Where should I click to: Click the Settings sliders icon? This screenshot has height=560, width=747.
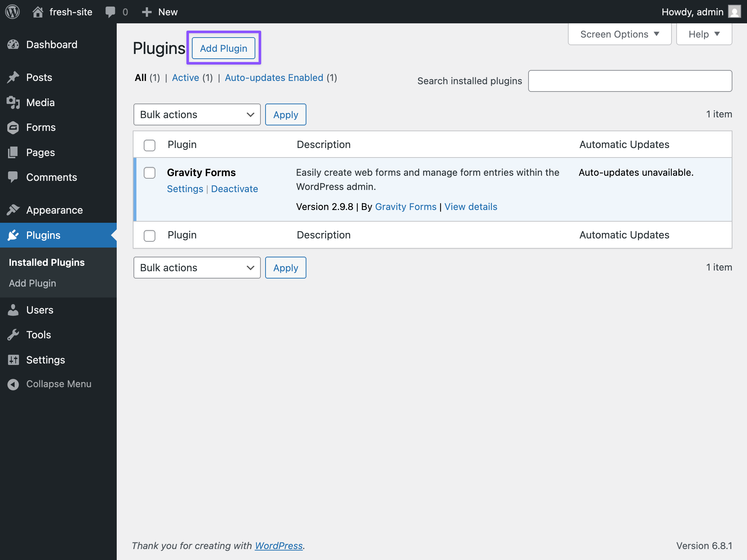(13, 360)
